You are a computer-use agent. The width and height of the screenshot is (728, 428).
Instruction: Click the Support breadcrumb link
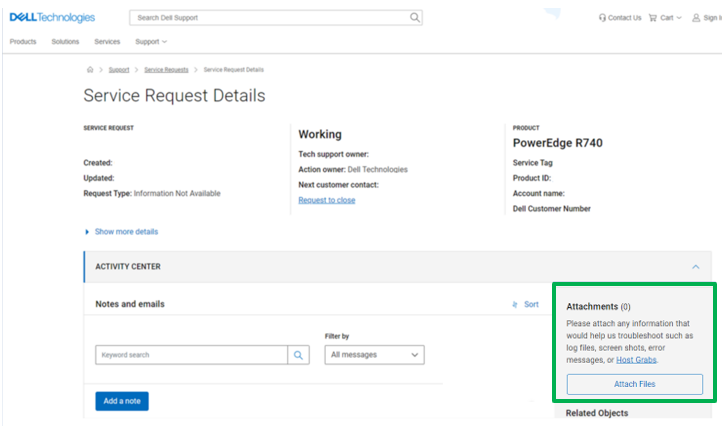point(119,70)
